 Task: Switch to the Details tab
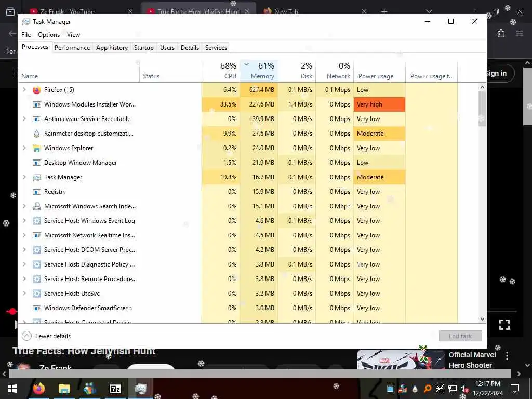click(190, 47)
